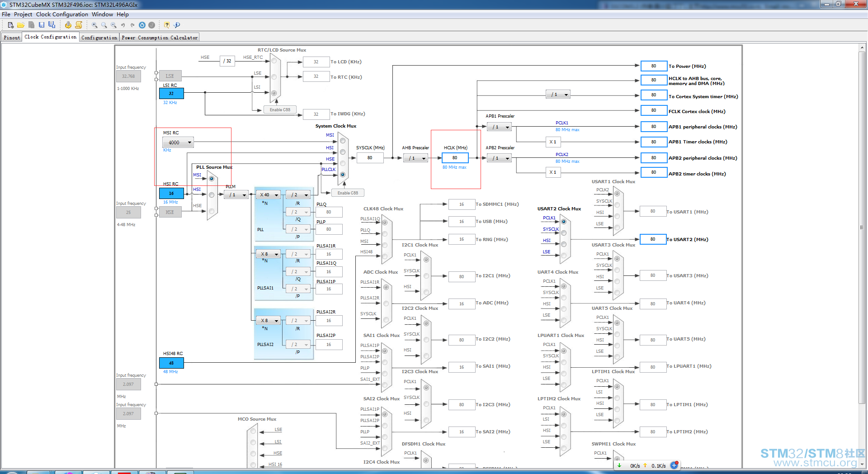Click the RTC/LCD Enable CSS button
Viewport: 868px width, 474px height.
(280, 110)
